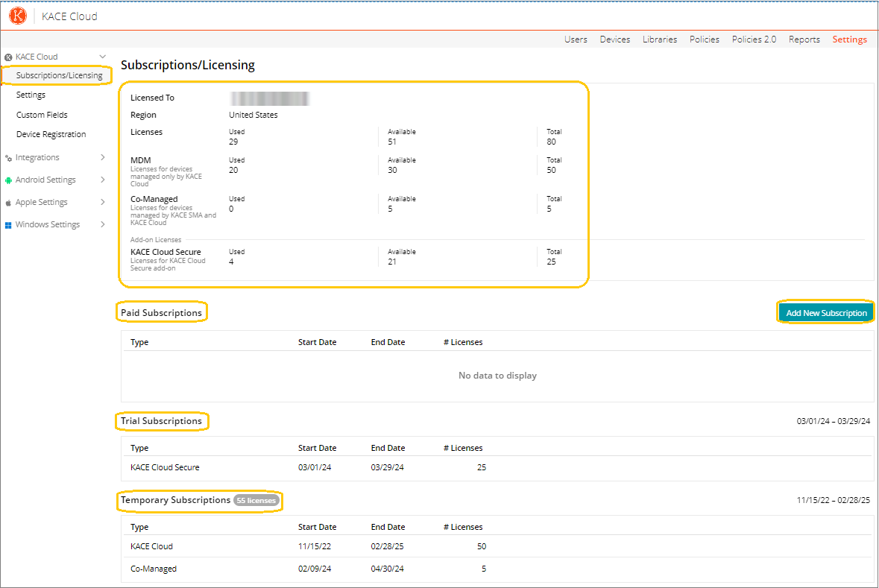Open the Users tab
Viewport: 879px width, 588px height.
[x=576, y=39]
